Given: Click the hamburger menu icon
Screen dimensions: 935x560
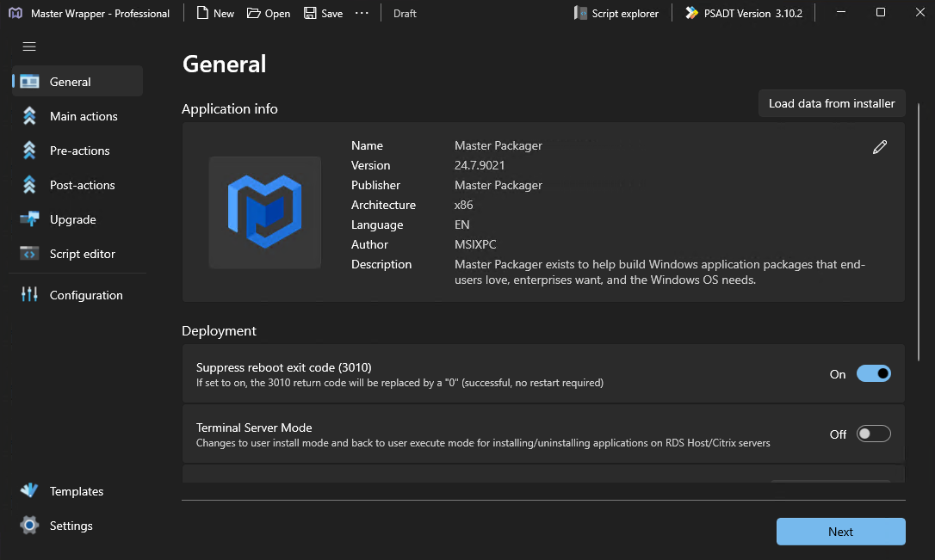Looking at the screenshot, I should pyautogui.click(x=29, y=46).
